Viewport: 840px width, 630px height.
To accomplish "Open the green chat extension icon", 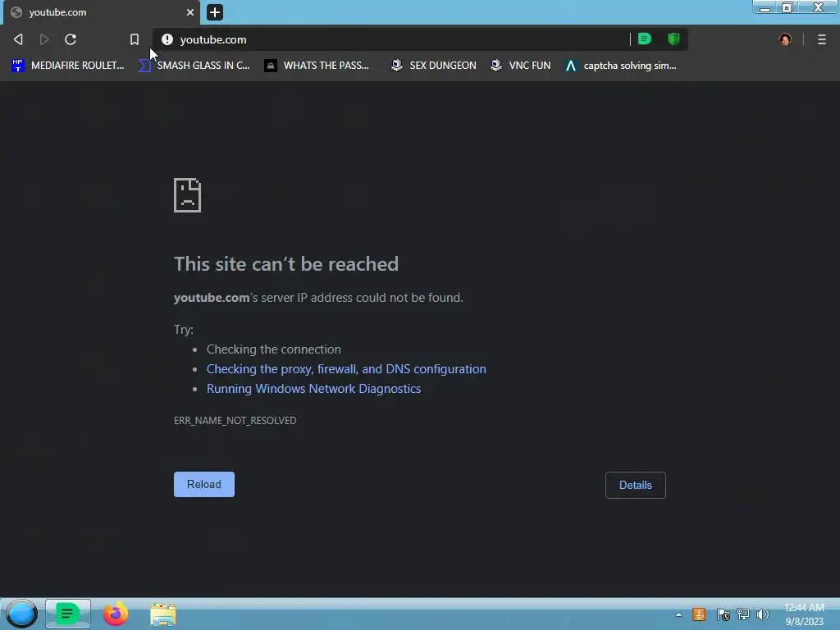I will tap(645, 39).
